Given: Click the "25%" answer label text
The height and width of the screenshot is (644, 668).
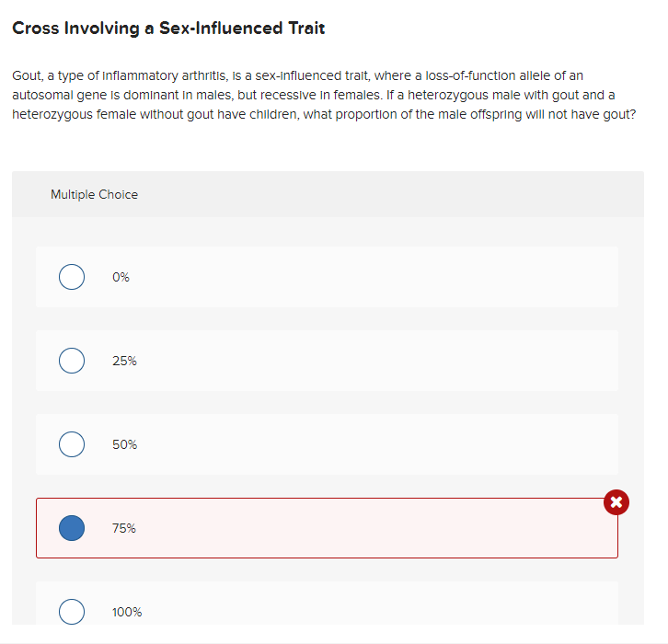Looking at the screenshot, I should (124, 361).
